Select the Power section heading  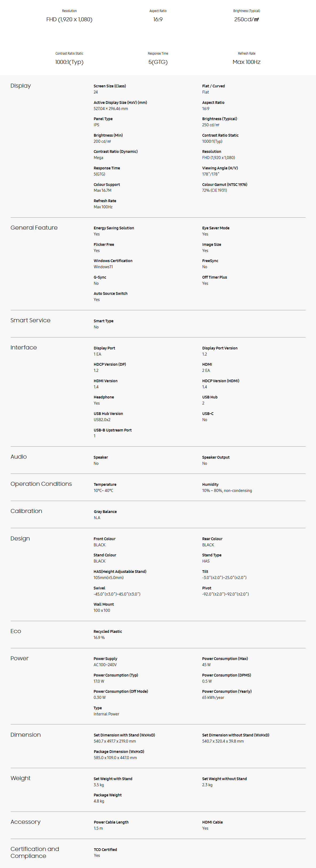tap(19, 658)
